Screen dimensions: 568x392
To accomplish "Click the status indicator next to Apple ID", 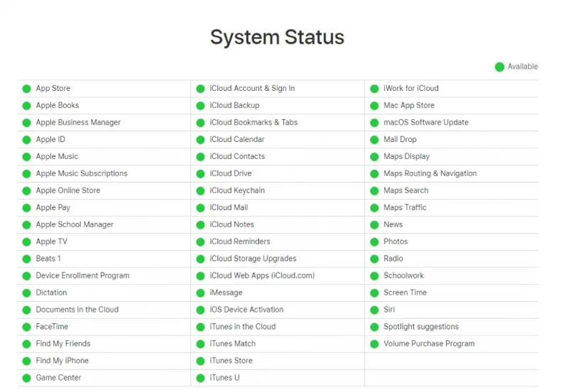I will pyautogui.click(x=26, y=140).
